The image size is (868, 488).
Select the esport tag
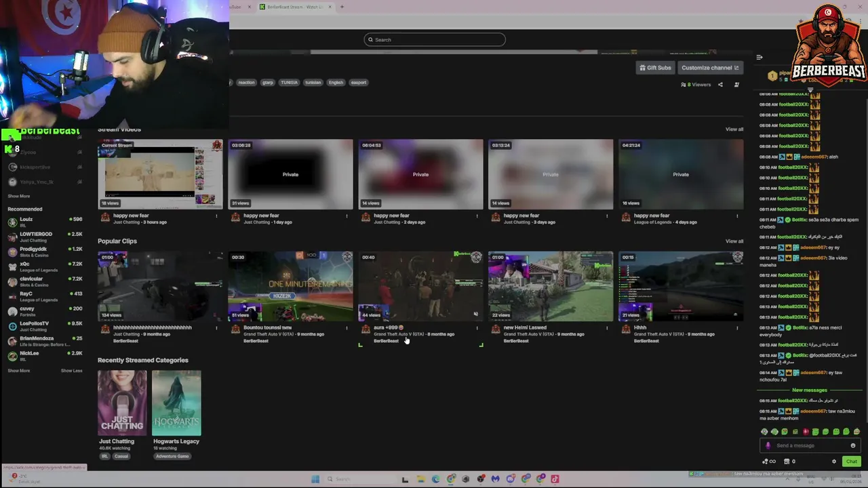(x=359, y=83)
